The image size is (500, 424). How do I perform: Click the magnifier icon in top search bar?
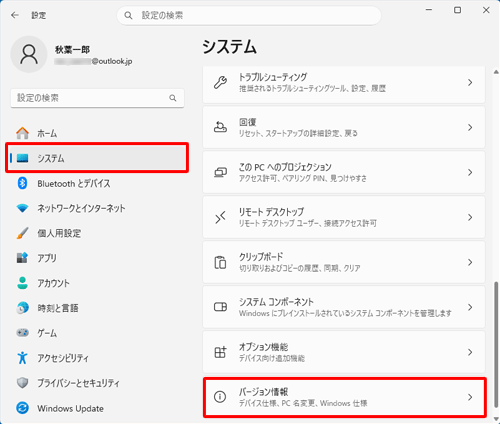(128, 15)
